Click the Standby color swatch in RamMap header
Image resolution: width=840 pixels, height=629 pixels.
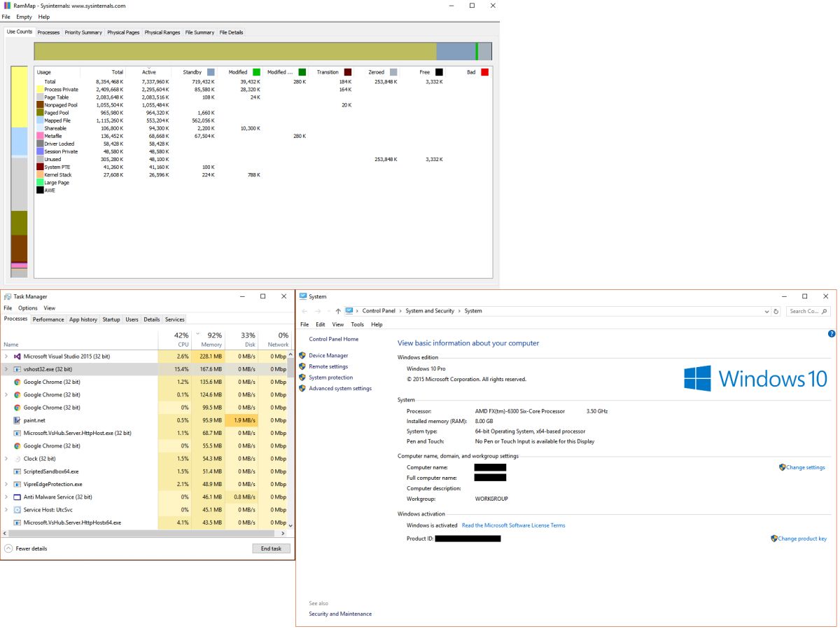[211, 72]
